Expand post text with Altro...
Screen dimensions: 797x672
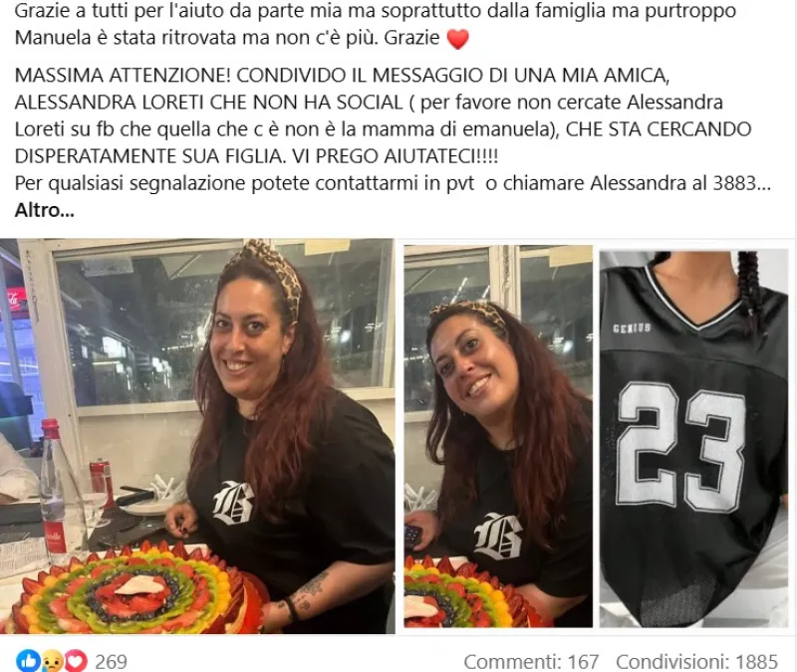pyautogui.click(x=44, y=210)
